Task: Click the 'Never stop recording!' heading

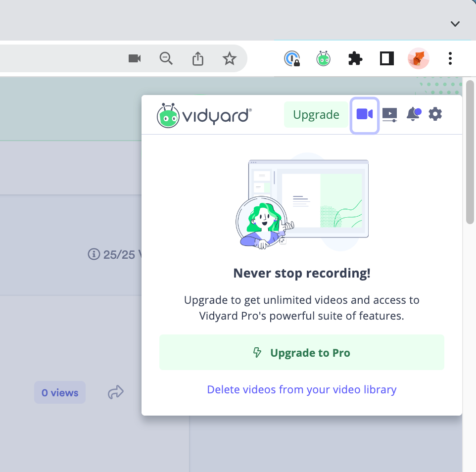Action: point(302,273)
